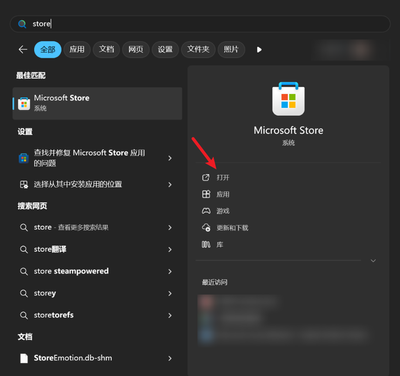Click the search icon next to 'storetorefs'
The width and height of the screenshot is (400, 376).
tap(24, 315)
